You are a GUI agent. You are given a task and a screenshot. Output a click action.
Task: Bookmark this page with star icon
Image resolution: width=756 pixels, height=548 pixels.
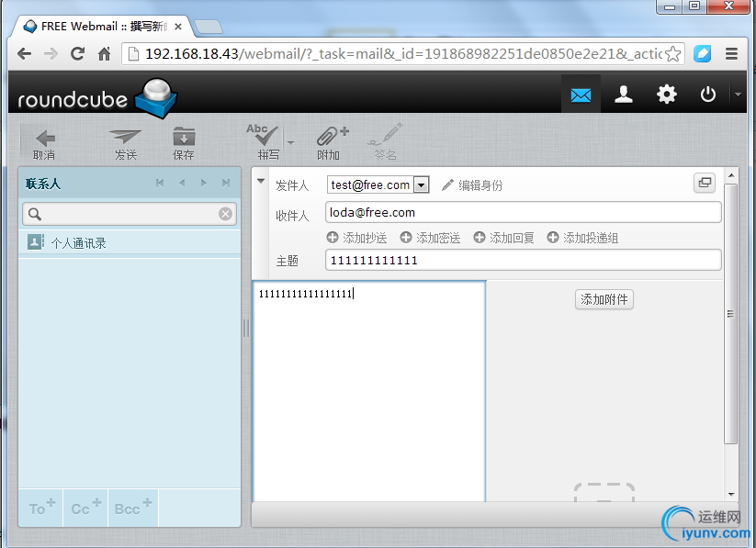click(672, 53)
